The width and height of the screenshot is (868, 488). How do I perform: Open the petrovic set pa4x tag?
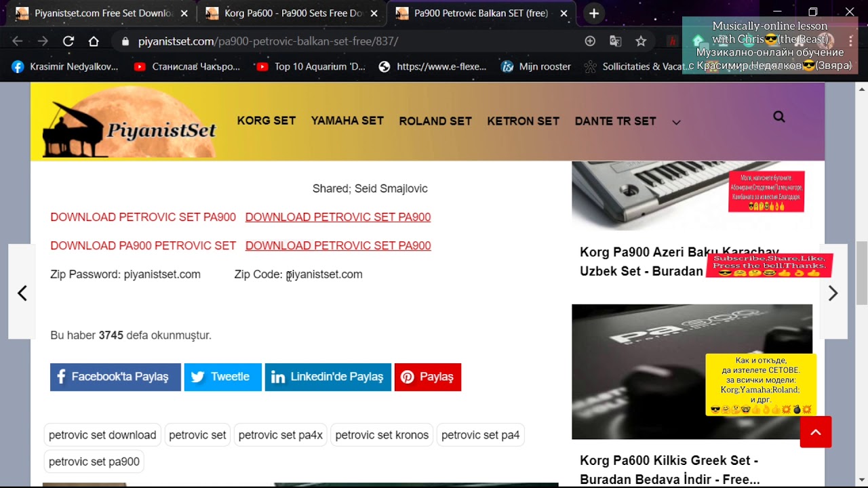tap(281, 435)
